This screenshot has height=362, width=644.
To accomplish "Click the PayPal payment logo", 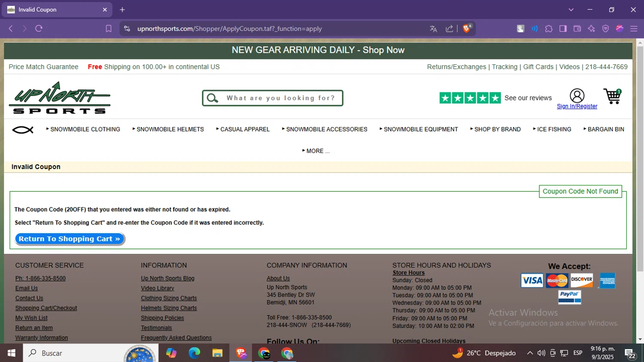I will [x=570, y=297].
